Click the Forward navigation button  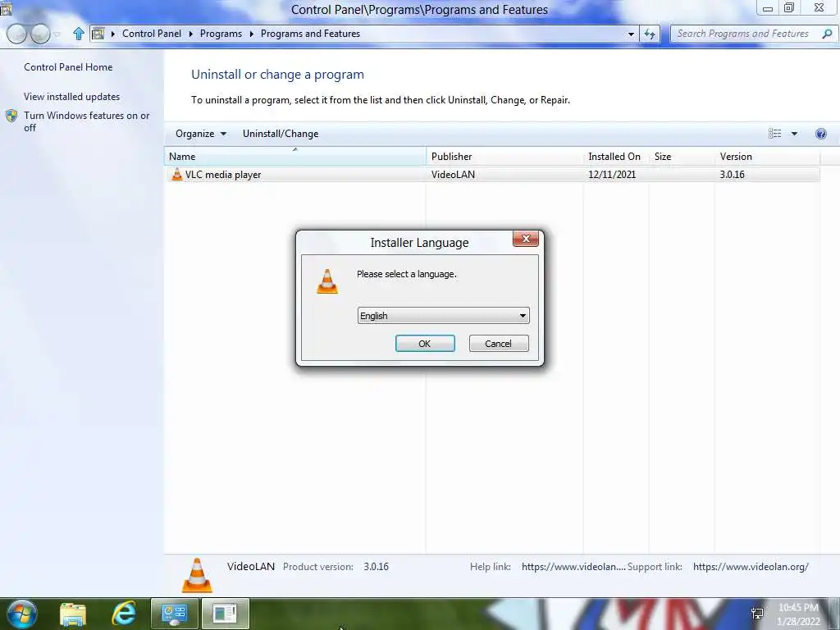point(39,34)
